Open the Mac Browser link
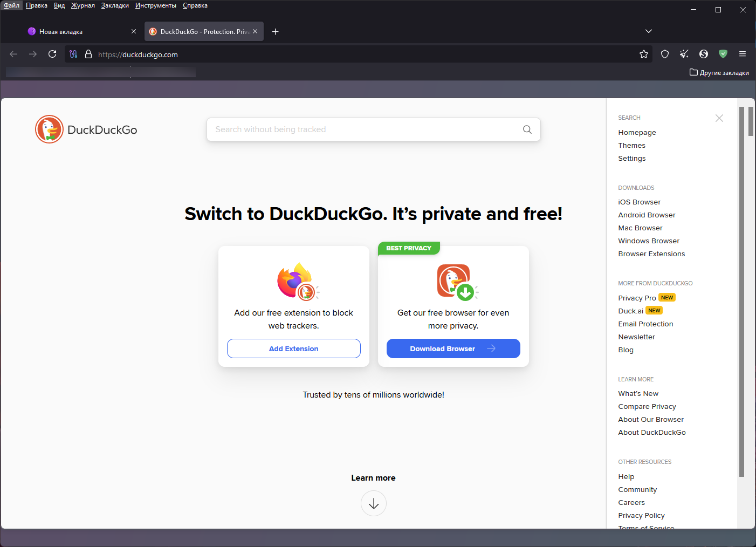This screenshot has width=756, height=547. pos(640,228)
